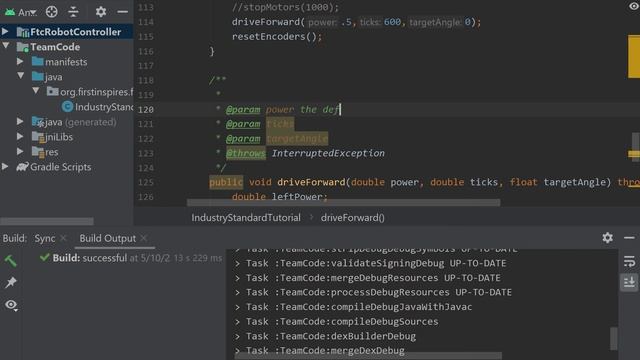Expand the manifests folder arrow
This screenshot has height=360, width=640.
point(20,61)
